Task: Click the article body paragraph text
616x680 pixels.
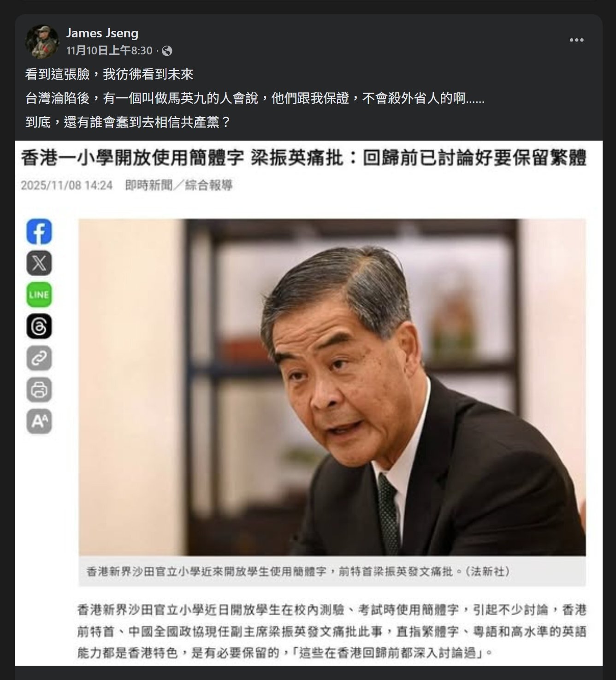Action: click(x=332, y=632)
